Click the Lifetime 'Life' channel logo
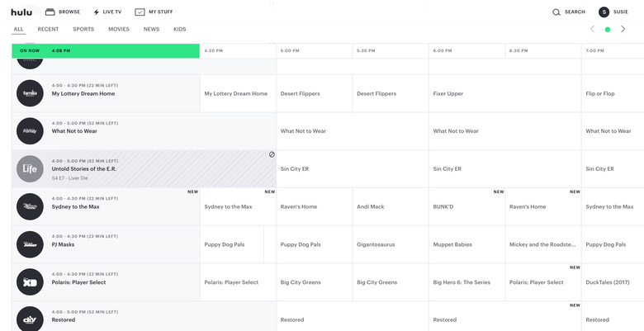The image size is (644, 331). 30,168
